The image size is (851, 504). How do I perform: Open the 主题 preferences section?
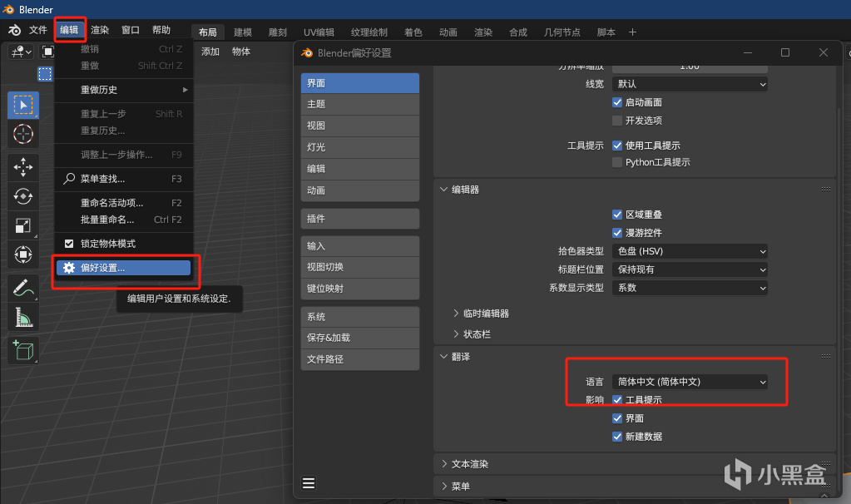[360, 104]
